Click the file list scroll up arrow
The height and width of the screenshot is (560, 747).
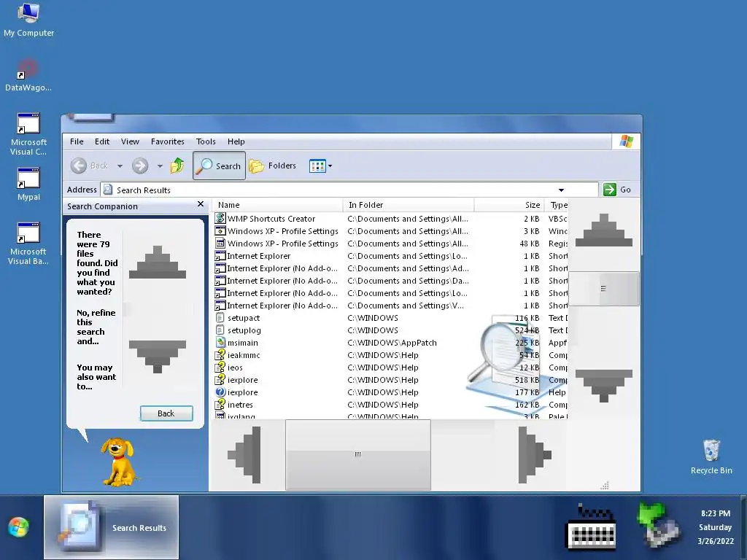(604, 230)
